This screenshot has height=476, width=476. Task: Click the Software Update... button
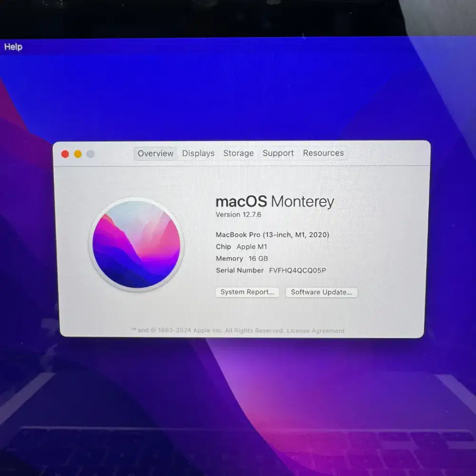point(321,292)
